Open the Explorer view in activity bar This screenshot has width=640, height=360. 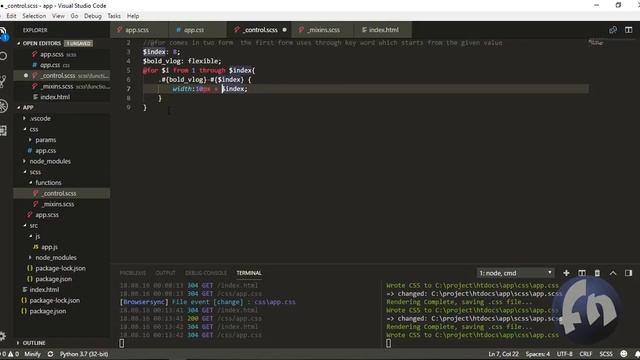3,33
